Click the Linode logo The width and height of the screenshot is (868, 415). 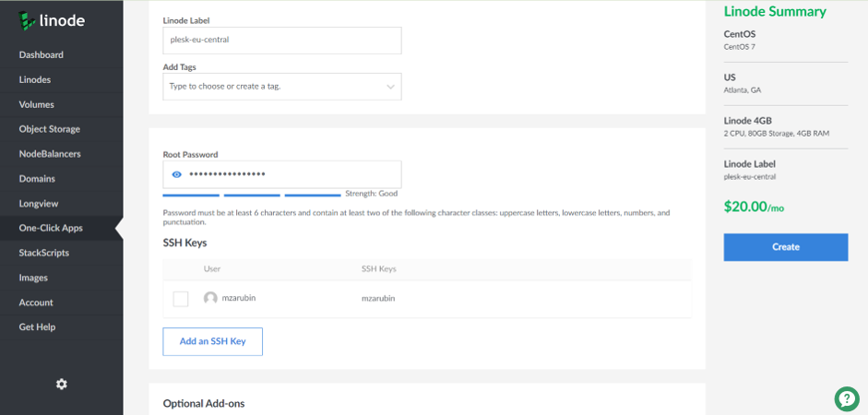(52, 20)
